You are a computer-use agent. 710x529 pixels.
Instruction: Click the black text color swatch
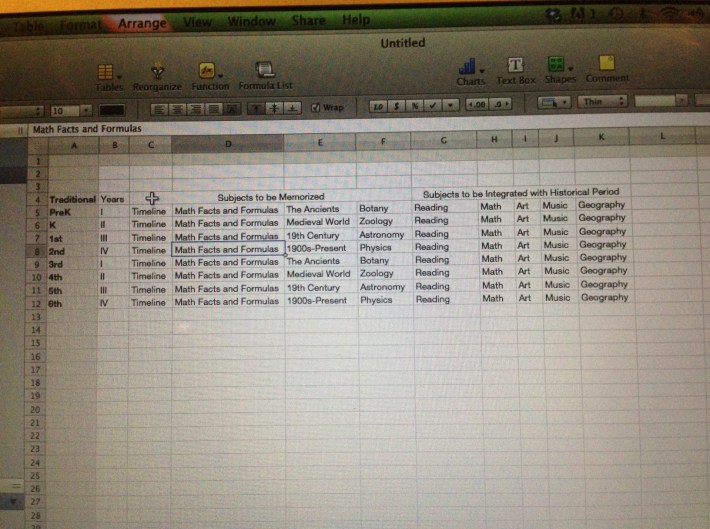[x=112, y=109]
